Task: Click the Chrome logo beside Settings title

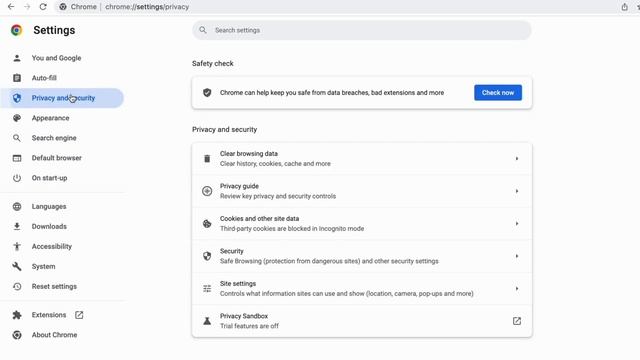Action: point(17,30)
